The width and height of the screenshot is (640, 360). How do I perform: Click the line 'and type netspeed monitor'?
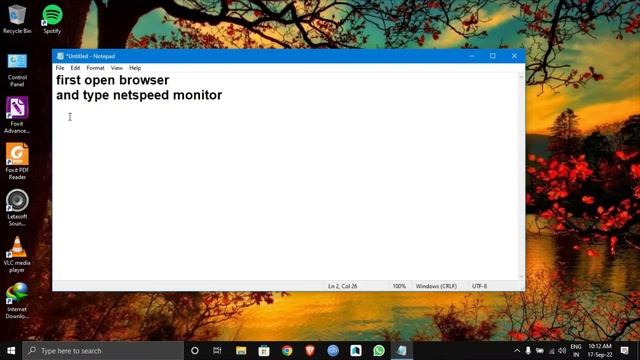click(139, 95)
